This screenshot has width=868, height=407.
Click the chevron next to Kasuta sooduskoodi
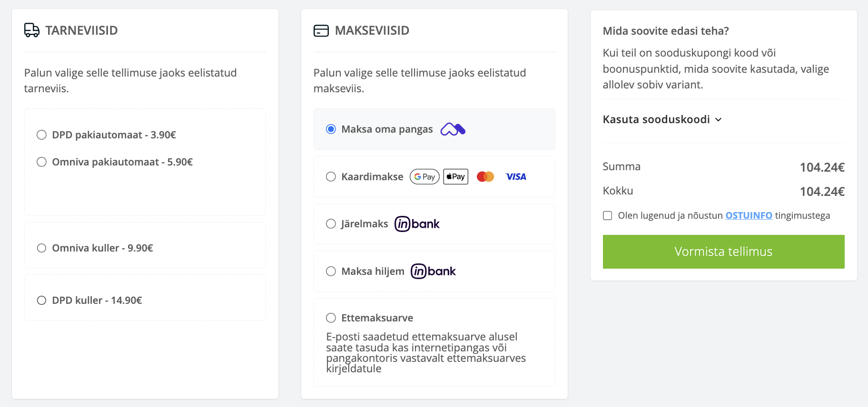[x=719, y=120]
